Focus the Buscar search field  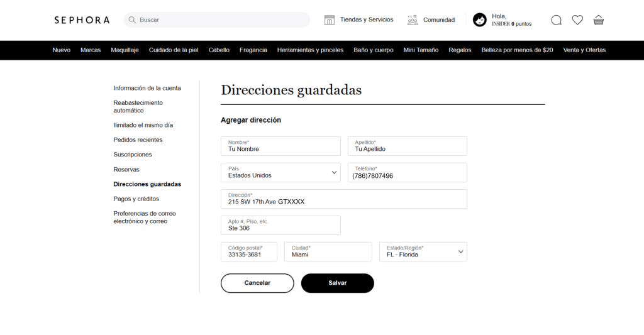coord(217,19)
